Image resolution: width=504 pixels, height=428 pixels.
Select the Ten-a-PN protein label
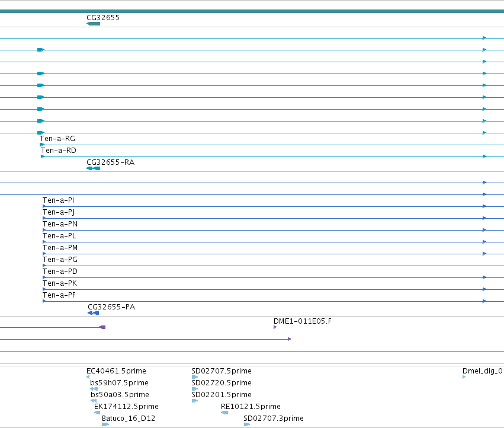coord(60,224)
